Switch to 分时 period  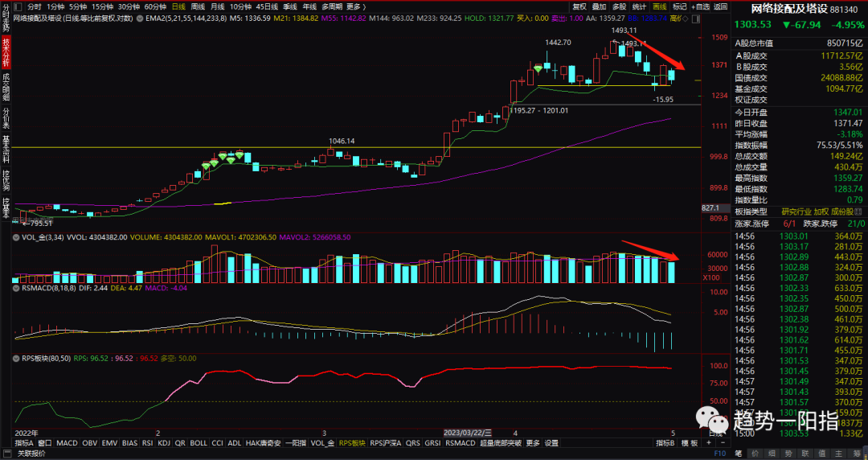point(35,6)
